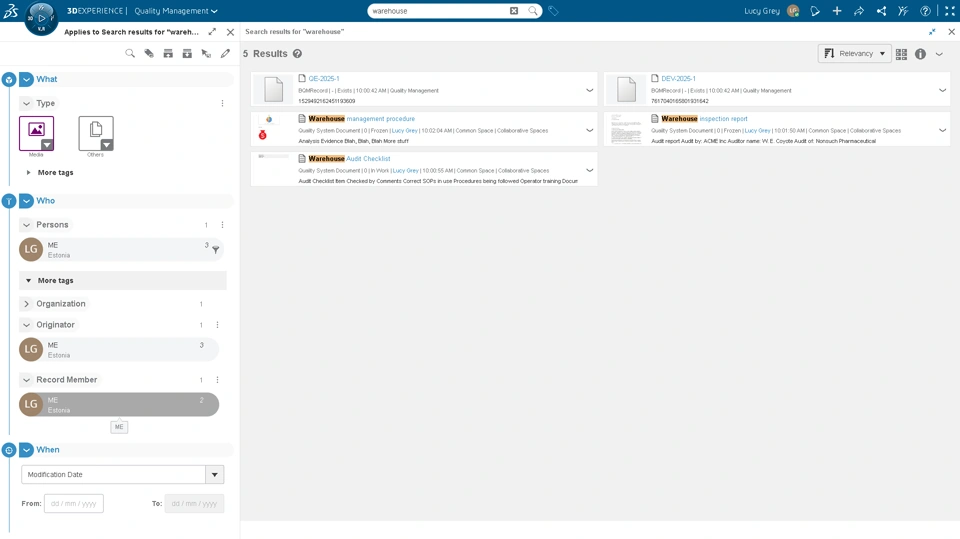Screen dimensions: 960x539
Task: Maximize the tag panel with expand arrows
Action: click(212, 32)
